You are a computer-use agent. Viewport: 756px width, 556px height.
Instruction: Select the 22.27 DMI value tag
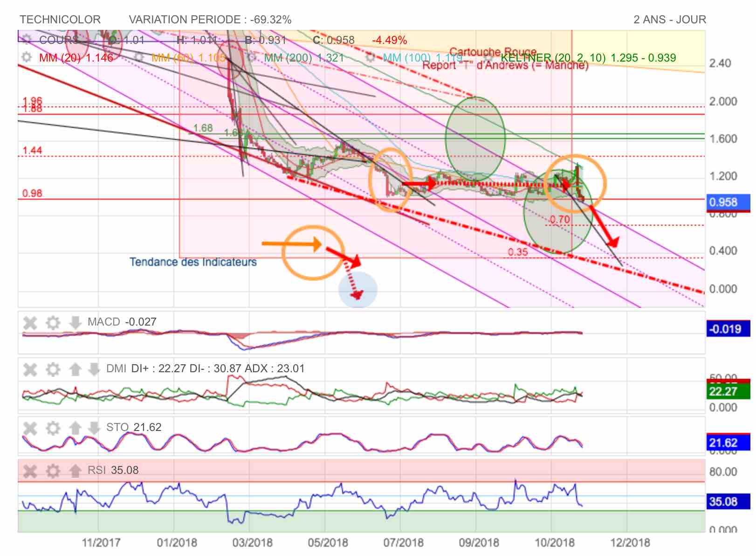point(728,391)
